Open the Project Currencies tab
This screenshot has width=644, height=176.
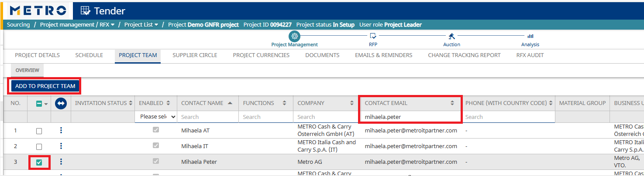[261, 55]
